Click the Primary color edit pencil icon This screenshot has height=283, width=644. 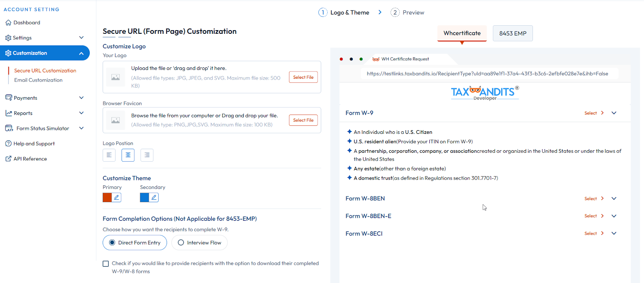[117, 197]
